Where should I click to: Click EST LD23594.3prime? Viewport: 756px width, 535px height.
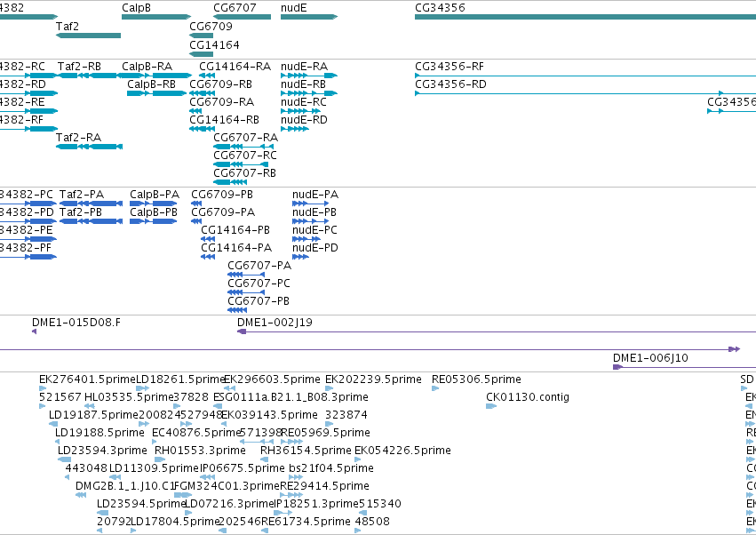point(64,459)
